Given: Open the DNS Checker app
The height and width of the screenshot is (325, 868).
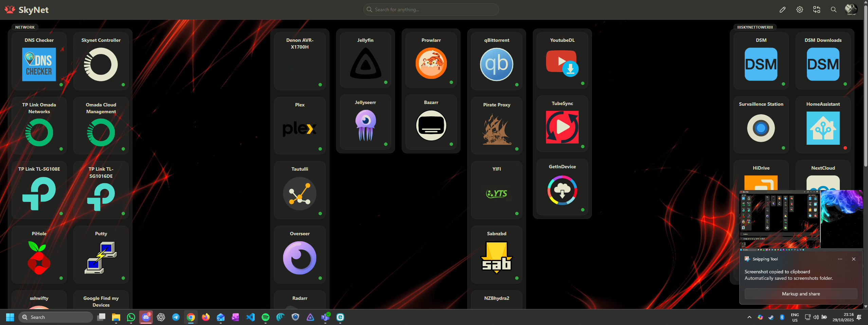Looking at the screenshot, I should (x=39, y=61).
